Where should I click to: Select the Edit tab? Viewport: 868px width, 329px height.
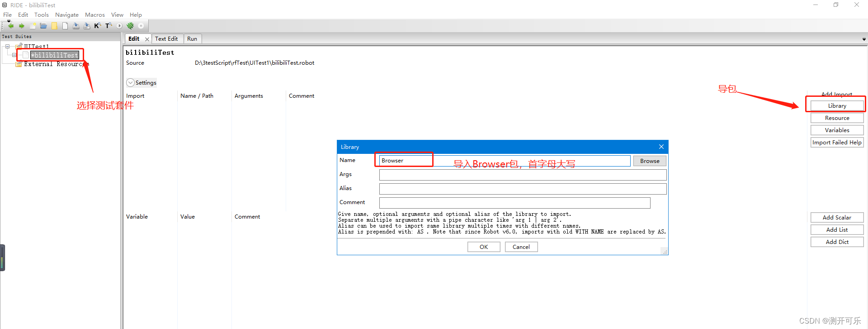coord(134,39)
